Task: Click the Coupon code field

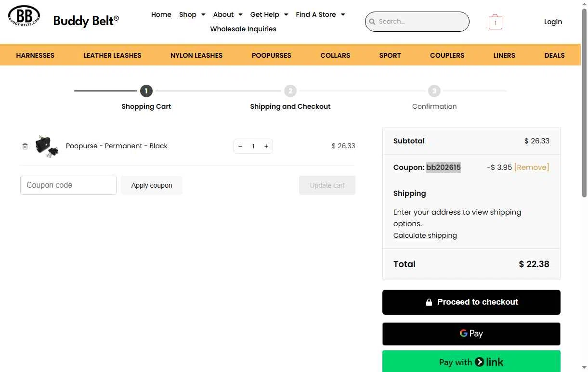Action: click(x=68, y=185)
